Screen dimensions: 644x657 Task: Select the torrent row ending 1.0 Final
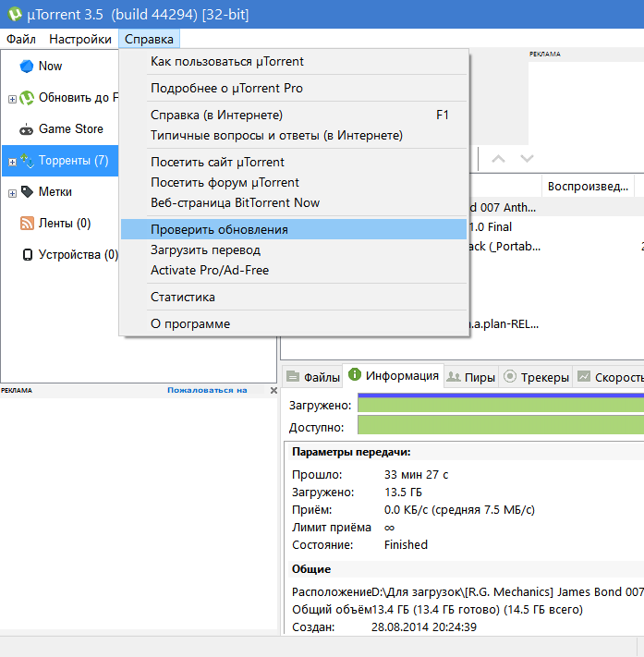556,227
